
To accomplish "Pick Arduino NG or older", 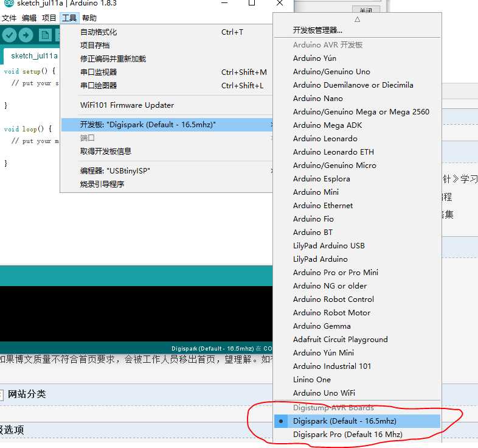I will (357, 286).
